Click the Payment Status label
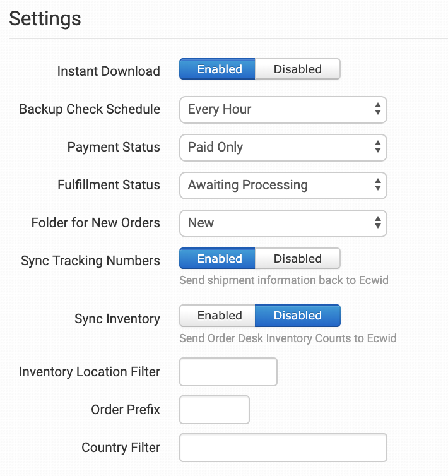 [114, 147]
